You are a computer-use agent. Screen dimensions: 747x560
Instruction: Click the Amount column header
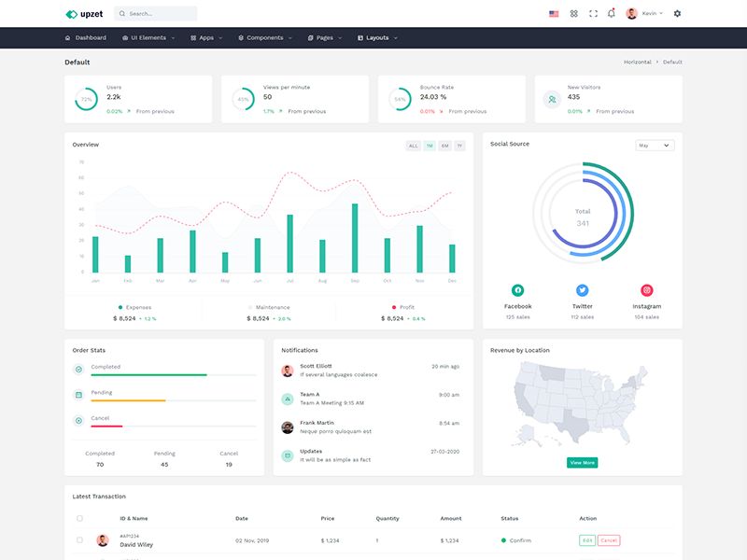click(451, 518)
